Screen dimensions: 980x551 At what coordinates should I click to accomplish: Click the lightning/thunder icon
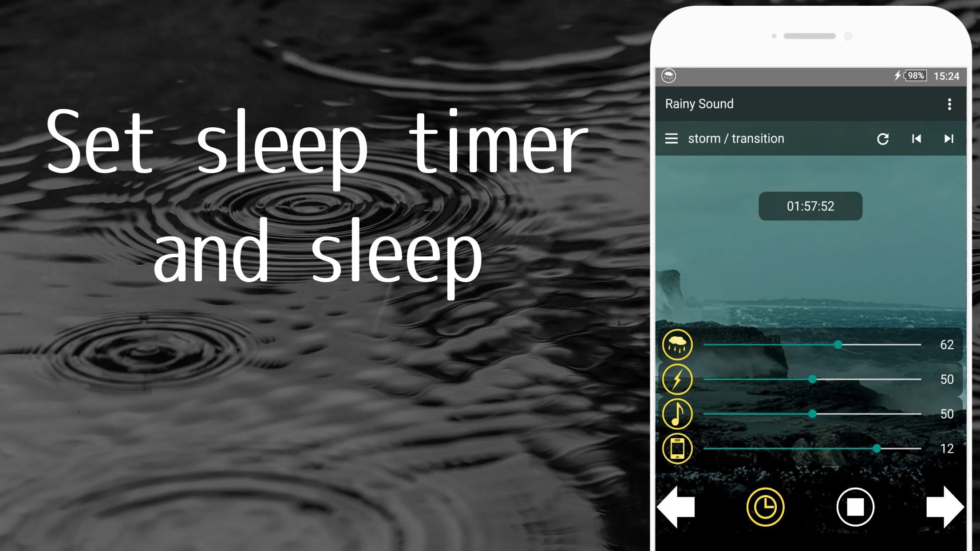[677, 379]
